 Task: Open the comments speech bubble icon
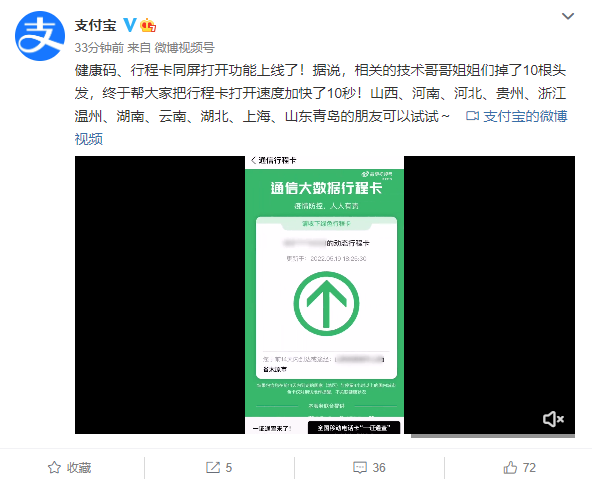(359, 468)
